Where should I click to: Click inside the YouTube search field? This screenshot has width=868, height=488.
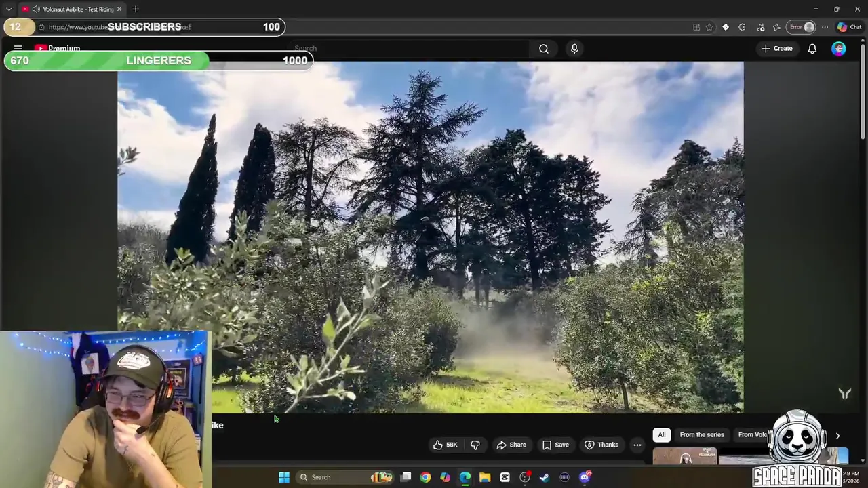click(410, 48)
